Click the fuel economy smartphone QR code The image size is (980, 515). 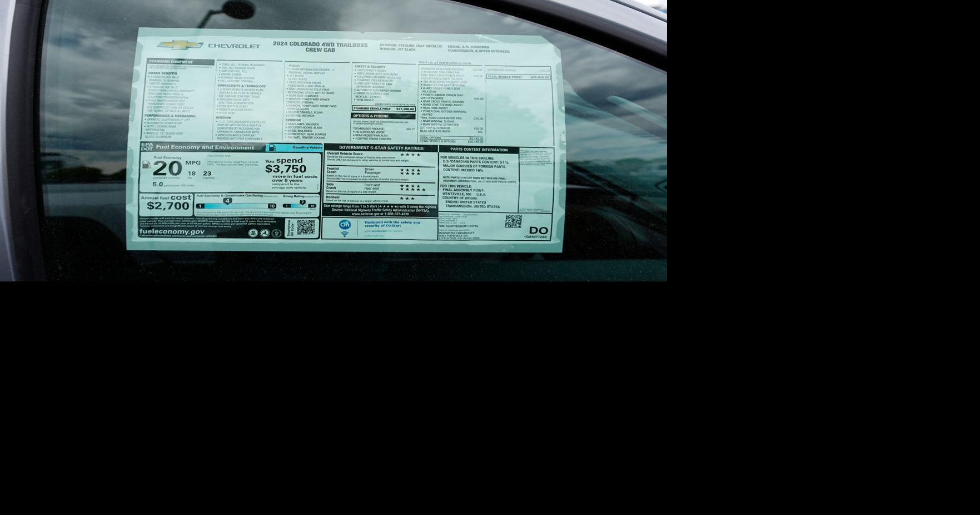coord(305,227)
